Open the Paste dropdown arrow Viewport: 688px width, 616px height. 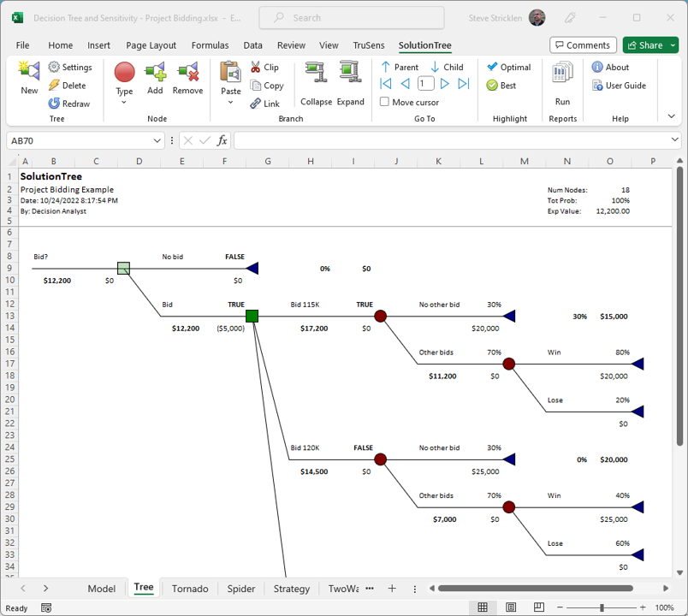(230, 103)
